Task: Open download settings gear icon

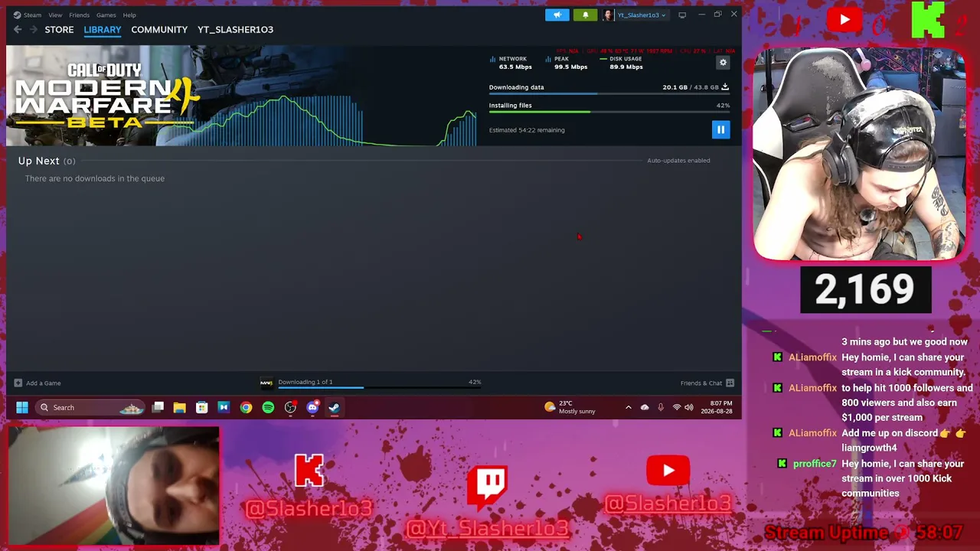Action: tap(723, 63)
